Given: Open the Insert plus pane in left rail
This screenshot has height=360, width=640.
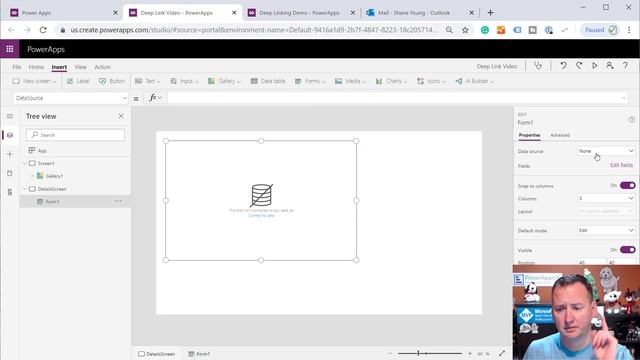Looking at the screenshot, I should (10, 154).
